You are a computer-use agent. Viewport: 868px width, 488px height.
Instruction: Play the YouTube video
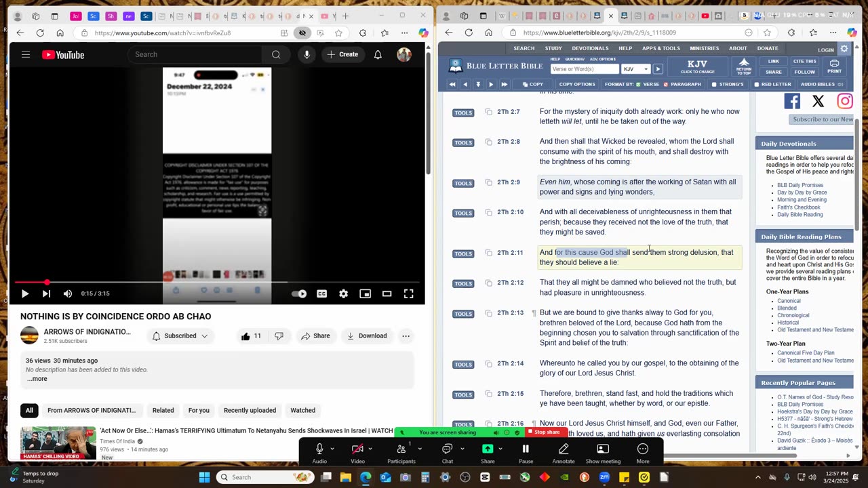coord(25,293)
